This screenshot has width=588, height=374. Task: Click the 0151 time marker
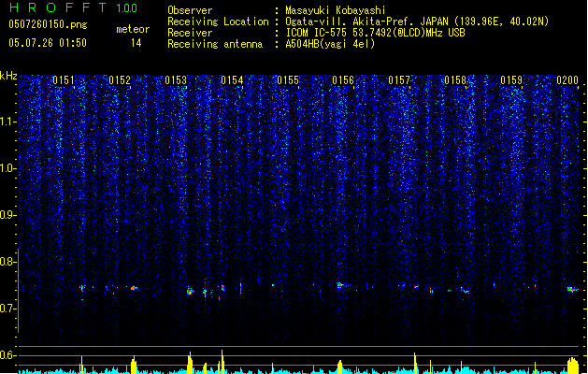tap(64, 80)
